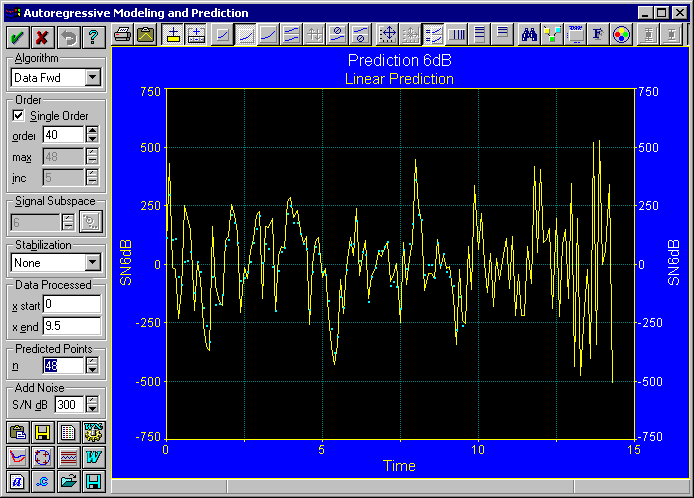694x498 pixels.
Task: Print the graph using the printer icon
Action: pyautogui.click(x=123, y=35)
